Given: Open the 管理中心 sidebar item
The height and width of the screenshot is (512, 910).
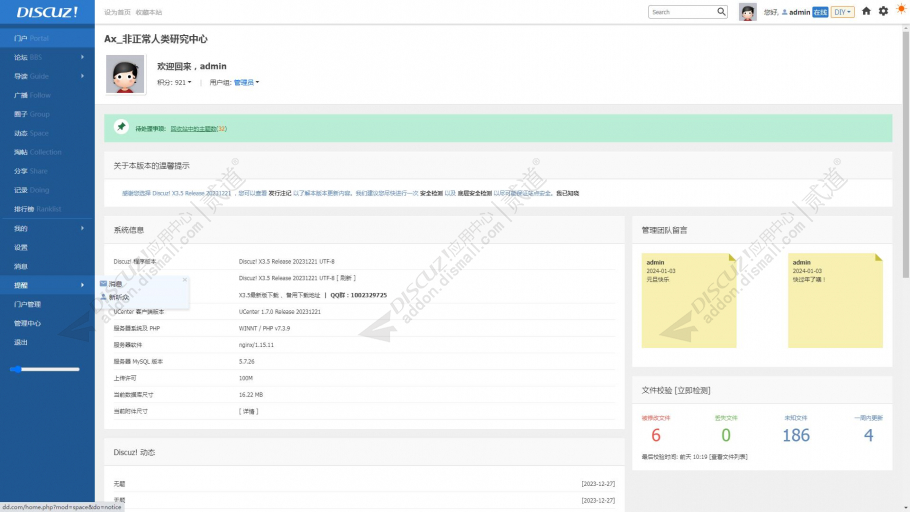Looking at the screenshot, I should click(47, 323).
